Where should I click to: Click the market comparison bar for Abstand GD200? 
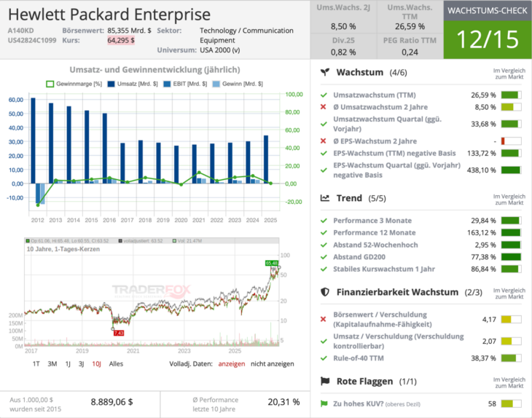pyautogui.click(x=511, y=257)
